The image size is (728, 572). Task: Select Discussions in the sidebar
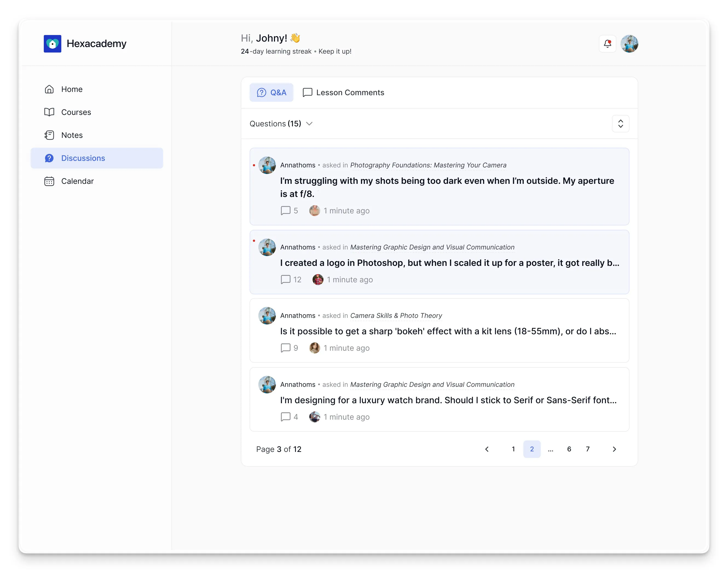pyautogui.click(x=97, y=158)
